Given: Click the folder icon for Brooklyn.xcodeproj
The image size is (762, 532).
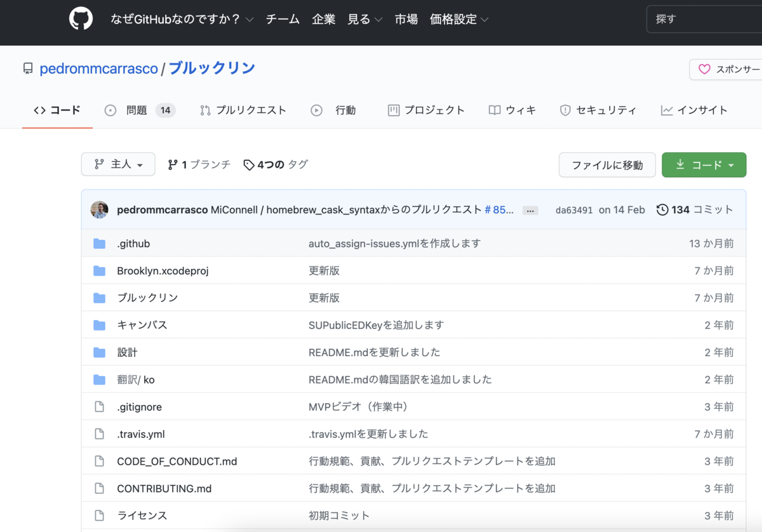Looking at the screenshot, I should pyautogui.click(x=99, y=270).
